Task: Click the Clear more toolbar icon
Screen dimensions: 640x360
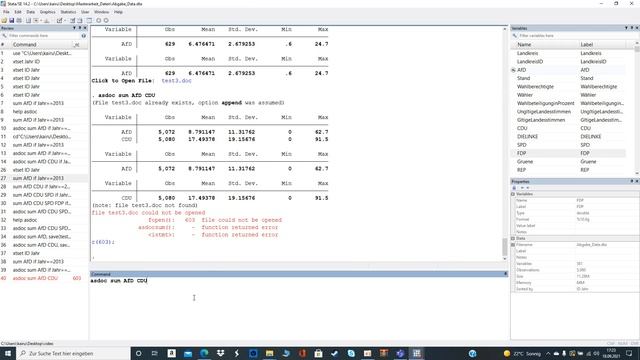Action: (x=98, y=20)
